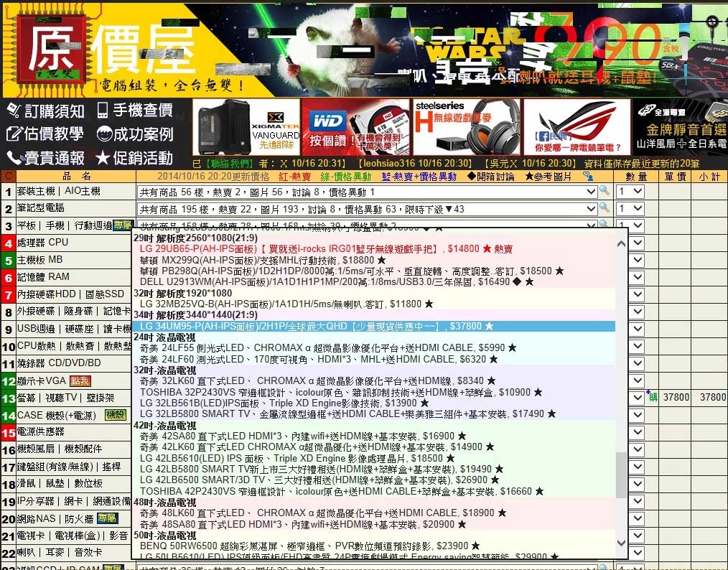728x570 pixels.
Task: Click the Xigmatek Vanguard case ad
Action: tap(246, 127)
